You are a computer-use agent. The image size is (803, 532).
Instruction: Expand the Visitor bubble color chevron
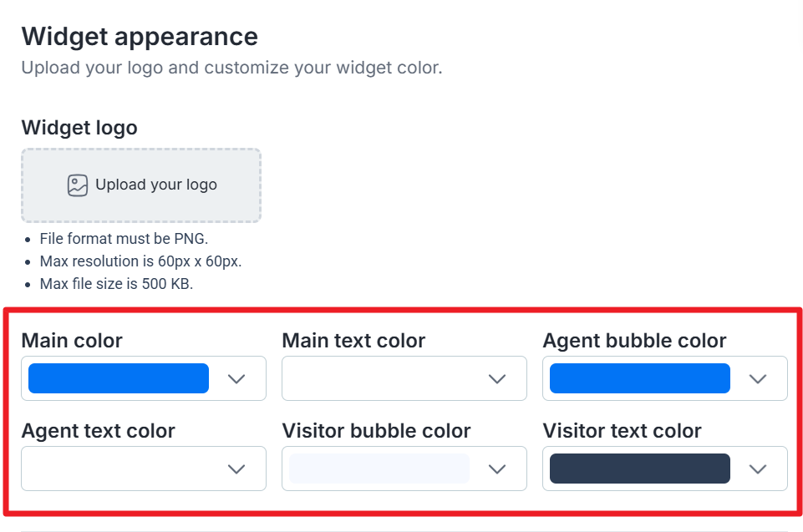tap(497, 469)
